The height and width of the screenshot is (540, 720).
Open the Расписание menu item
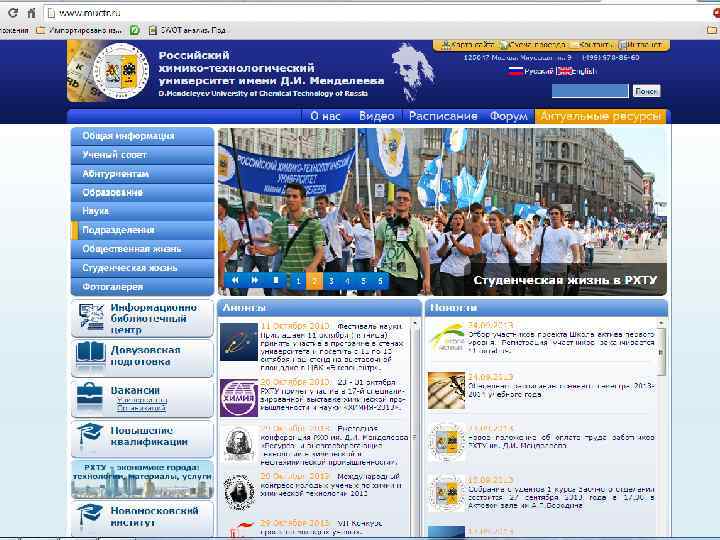point(443,116)
